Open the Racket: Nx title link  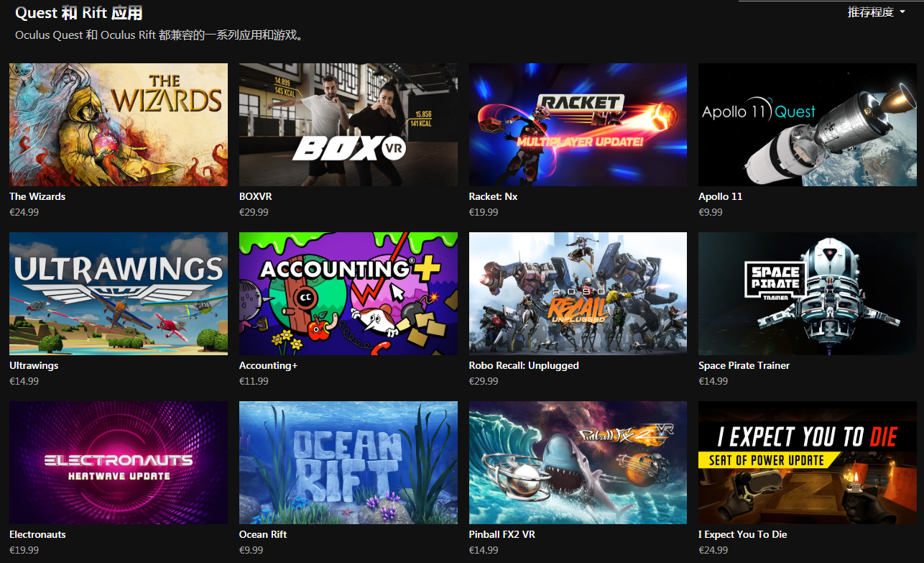click(493, 196)
